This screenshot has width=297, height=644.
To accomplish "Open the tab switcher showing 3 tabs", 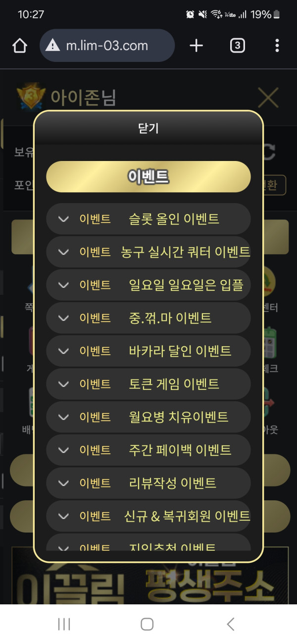I will coord(238,46).
